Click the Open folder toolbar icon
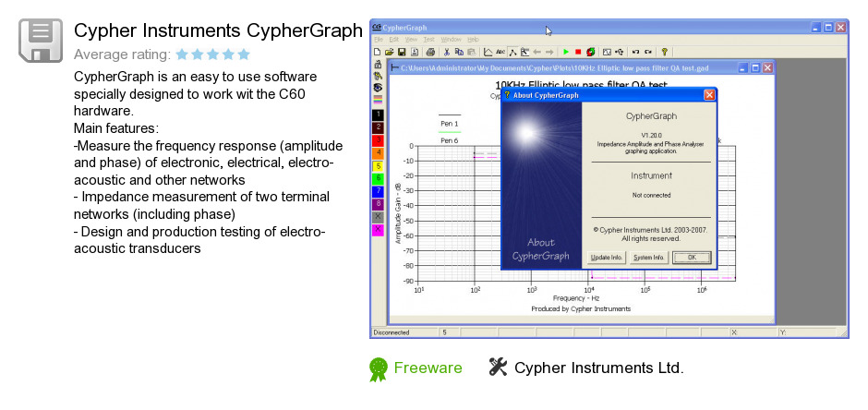868x410 pixels. 389,52
